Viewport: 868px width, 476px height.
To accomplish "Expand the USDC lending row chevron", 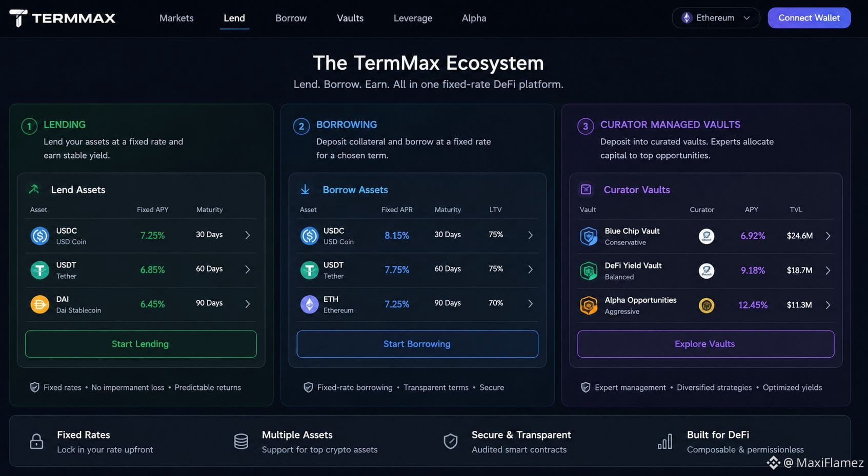I will tap(248, 235).
